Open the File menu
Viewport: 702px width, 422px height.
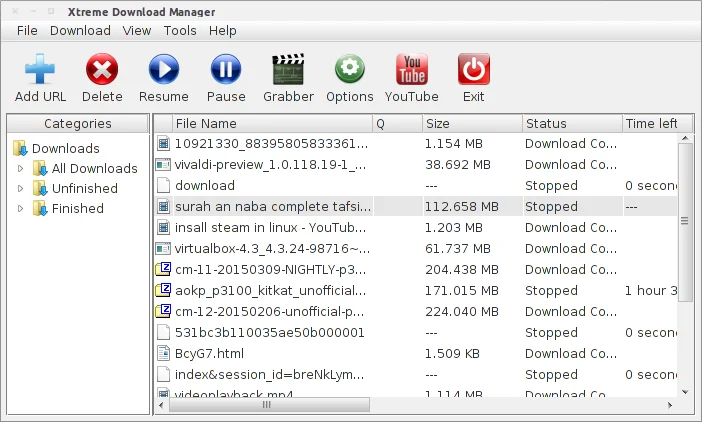27,30
